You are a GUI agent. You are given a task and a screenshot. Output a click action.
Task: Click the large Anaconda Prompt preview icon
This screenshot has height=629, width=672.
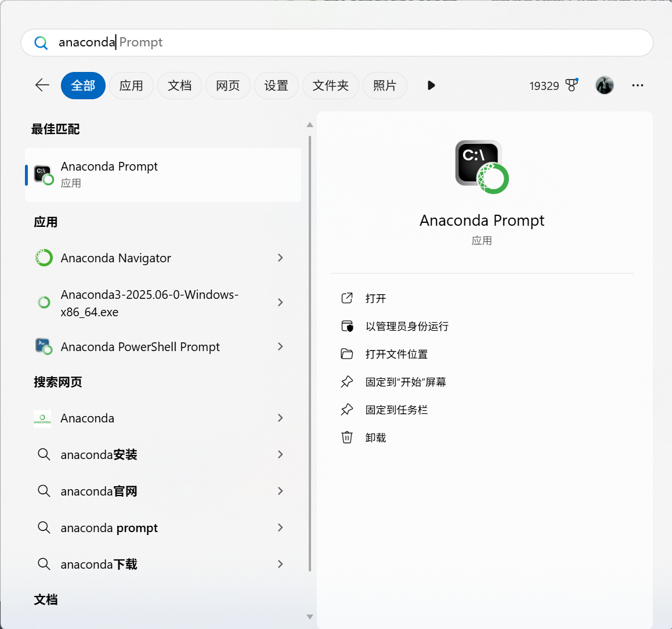coord(482,167)
